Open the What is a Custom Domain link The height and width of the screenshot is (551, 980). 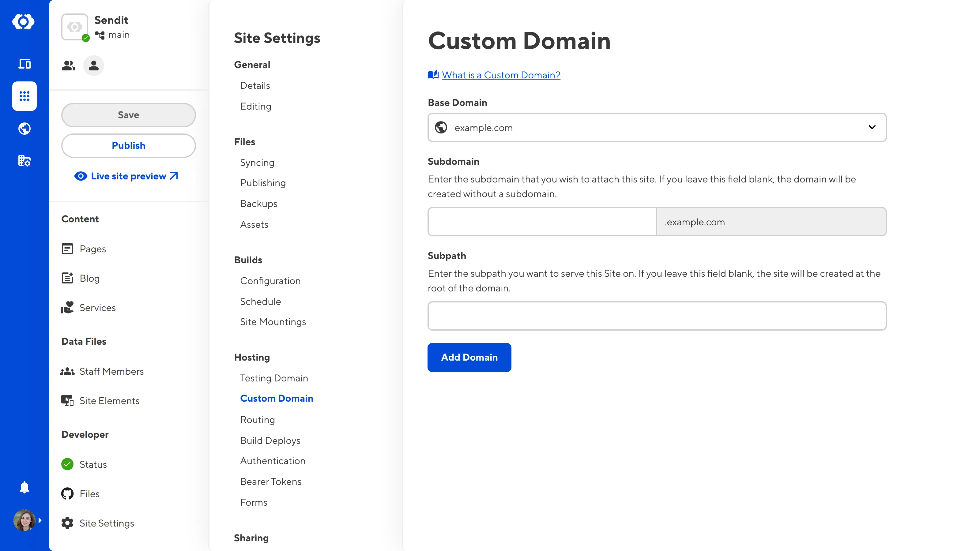tap(501, 75)
